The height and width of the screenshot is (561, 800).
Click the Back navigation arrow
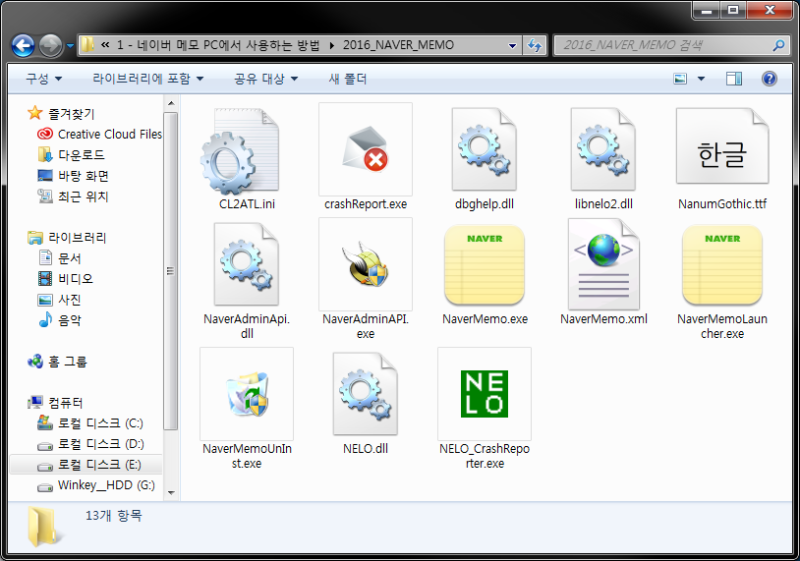[23, 46]
